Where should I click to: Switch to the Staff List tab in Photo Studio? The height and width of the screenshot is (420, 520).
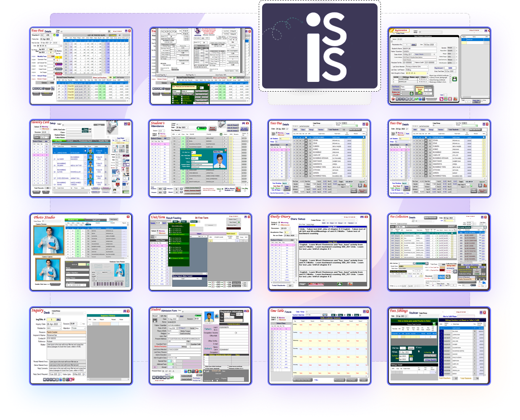[97, 220]
